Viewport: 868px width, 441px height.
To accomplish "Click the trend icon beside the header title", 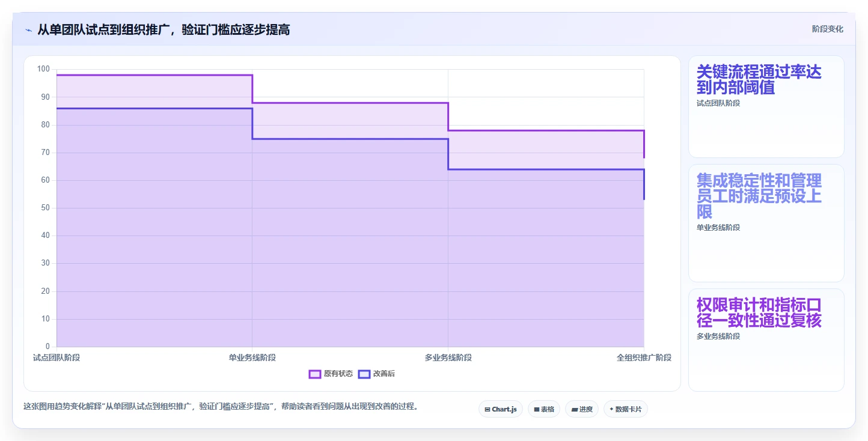I will coord(28,29).
